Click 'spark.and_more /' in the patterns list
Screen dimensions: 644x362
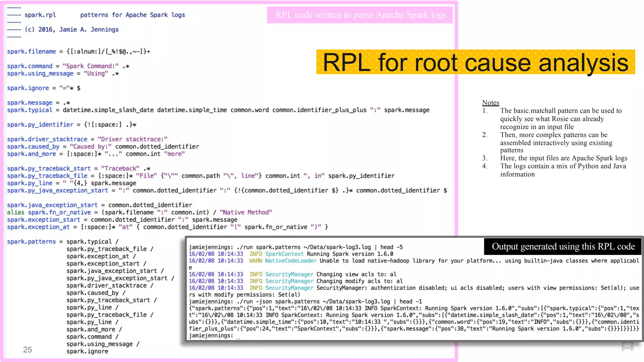(x=94, y=329)
